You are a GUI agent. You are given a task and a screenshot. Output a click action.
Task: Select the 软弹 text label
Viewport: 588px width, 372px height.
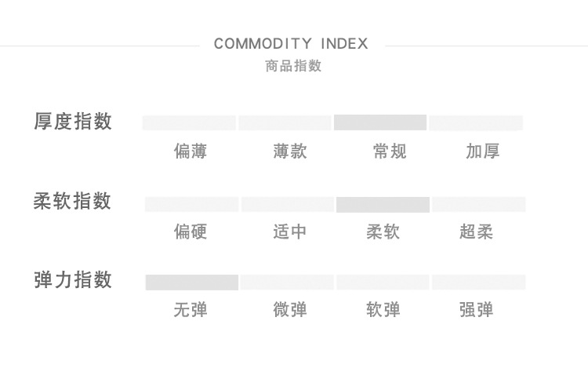coord(383,310)
